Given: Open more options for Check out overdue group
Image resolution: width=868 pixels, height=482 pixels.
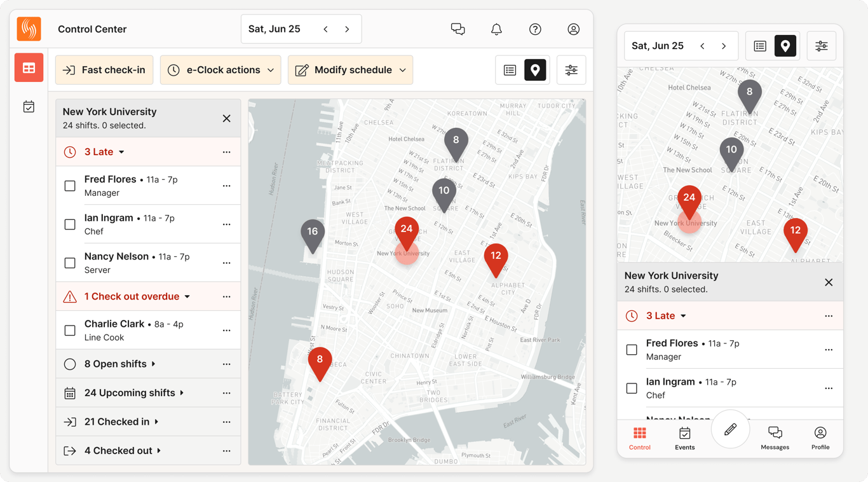Looking at the screenshot, I should (x=226, y=296).
